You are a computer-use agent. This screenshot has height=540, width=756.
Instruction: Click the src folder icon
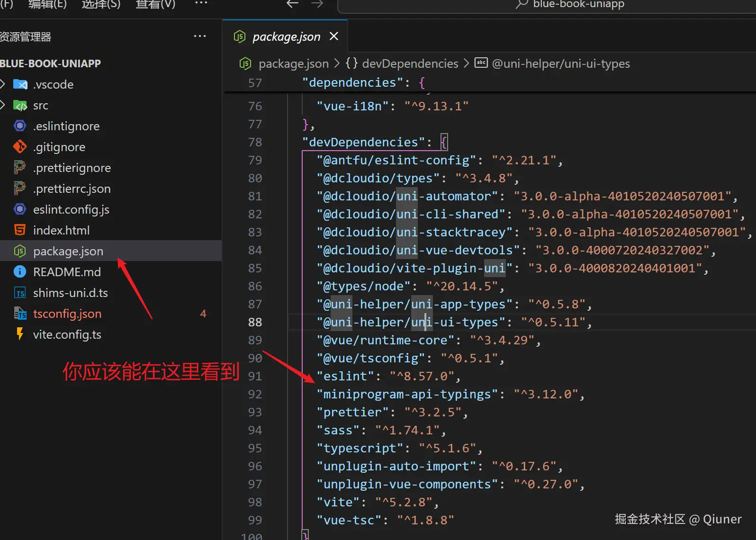[x=20, y=105]
